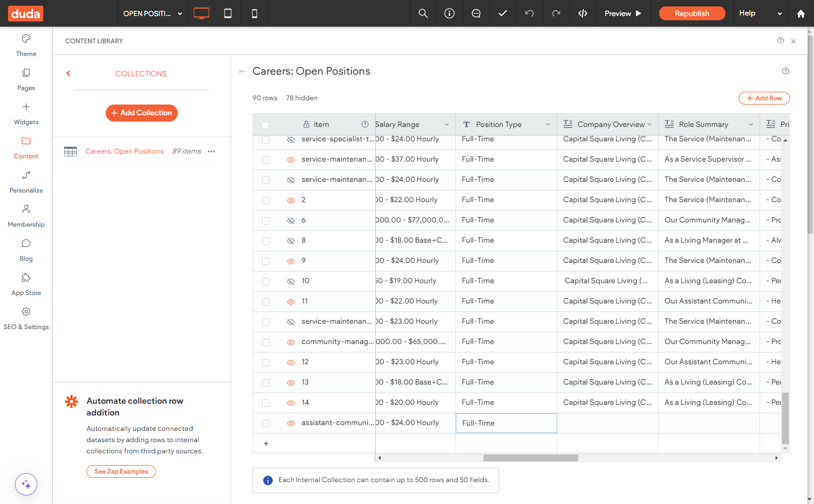The image size is (814, 504).
Task: Click the Add Row button
Action: pyautogui.click(x=764, y=98)
